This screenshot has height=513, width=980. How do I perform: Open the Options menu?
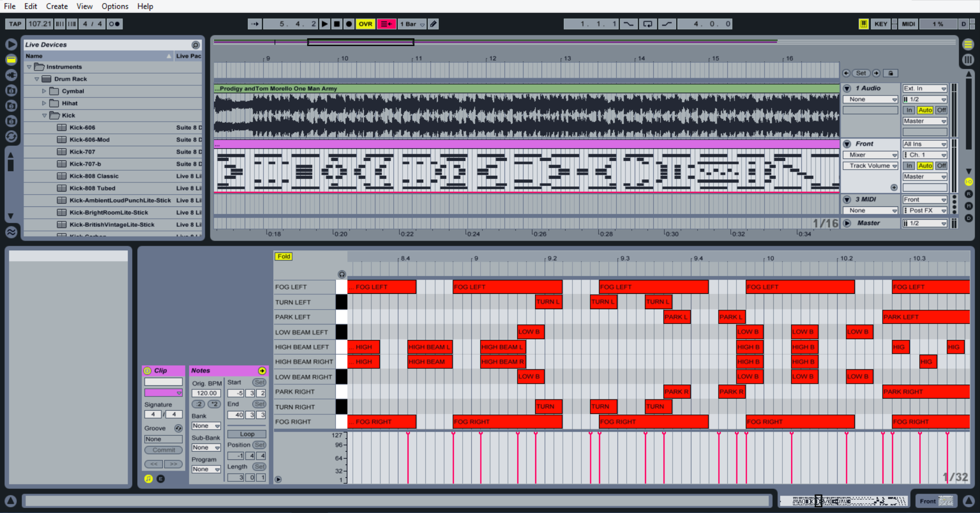click(x=115, y=6)
